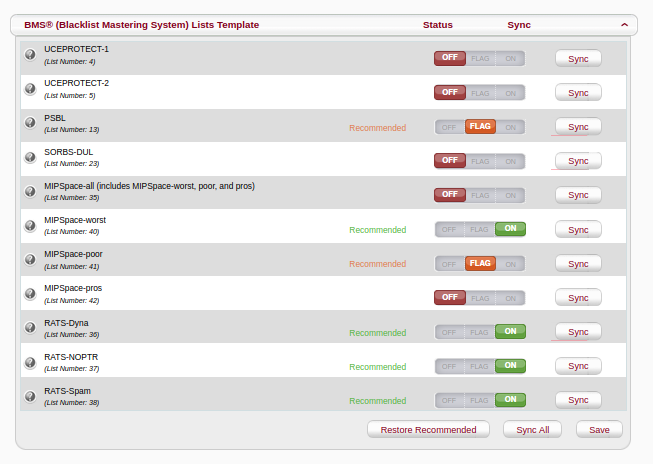This screenshot has height=464, width=653.
Task: Sync the MIPSpace-all list
Action: click(578, 195)
